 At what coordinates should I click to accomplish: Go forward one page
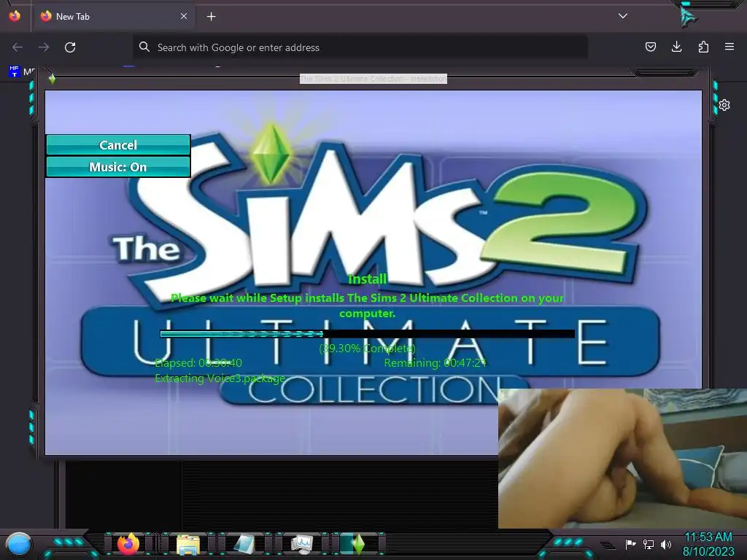click(43, 47)
